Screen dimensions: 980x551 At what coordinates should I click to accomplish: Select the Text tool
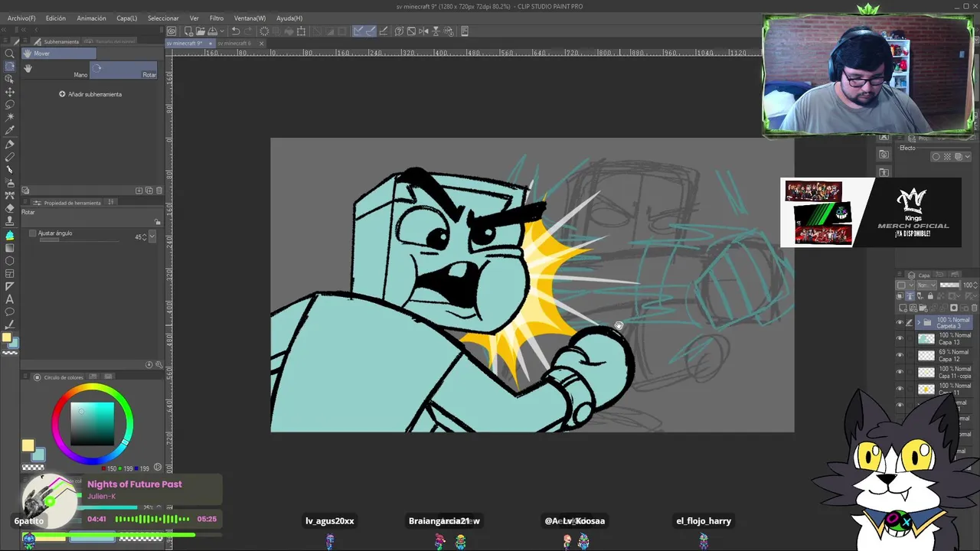point(10,299)
